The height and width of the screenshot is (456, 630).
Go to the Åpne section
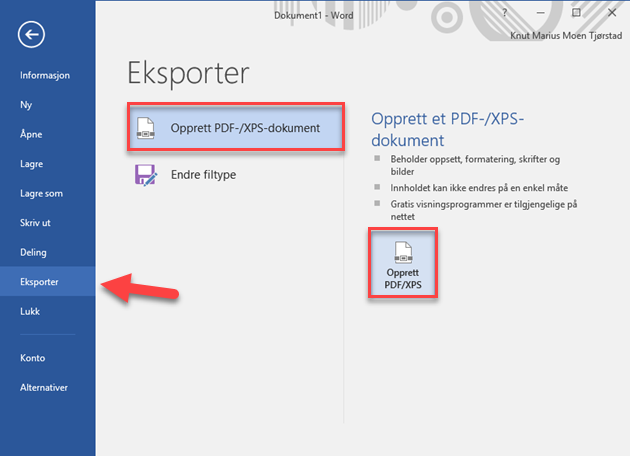[32, 134]
